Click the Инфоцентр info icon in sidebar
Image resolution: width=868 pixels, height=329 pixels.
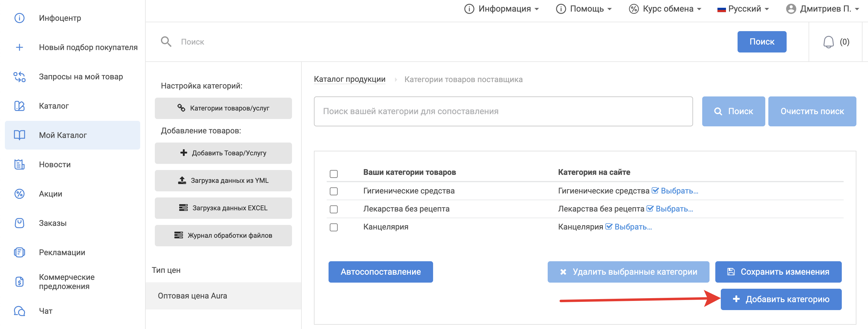20,18
